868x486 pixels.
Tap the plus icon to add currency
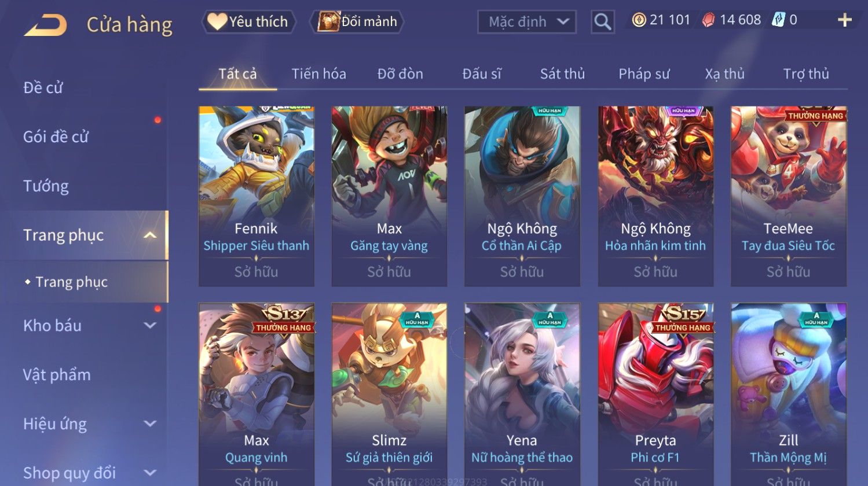click(x=844, y=20)
